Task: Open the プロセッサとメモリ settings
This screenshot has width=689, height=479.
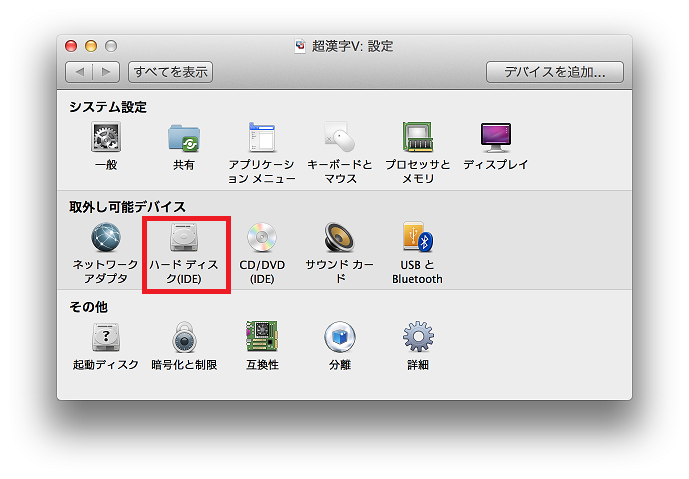Action: 417,139
